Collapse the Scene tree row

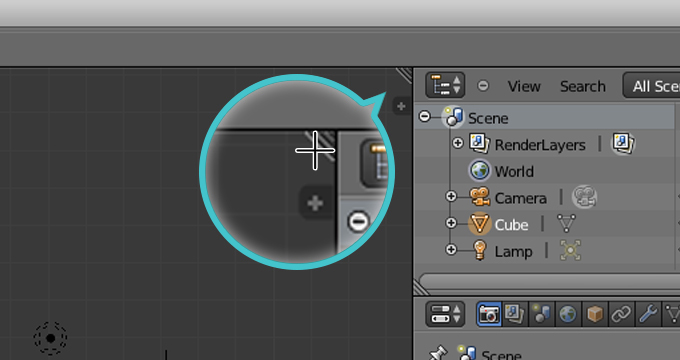(425, 116)
